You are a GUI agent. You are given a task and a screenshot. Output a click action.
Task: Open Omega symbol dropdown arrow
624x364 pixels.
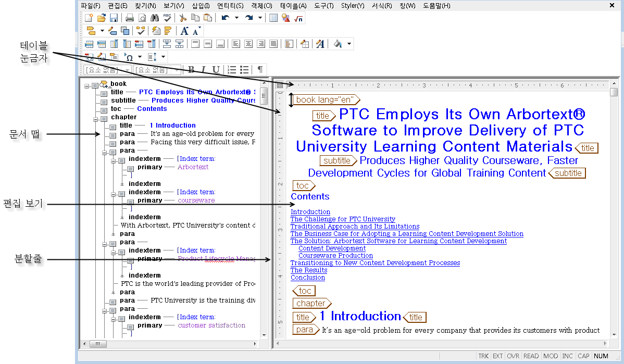(x=140, y=57)
